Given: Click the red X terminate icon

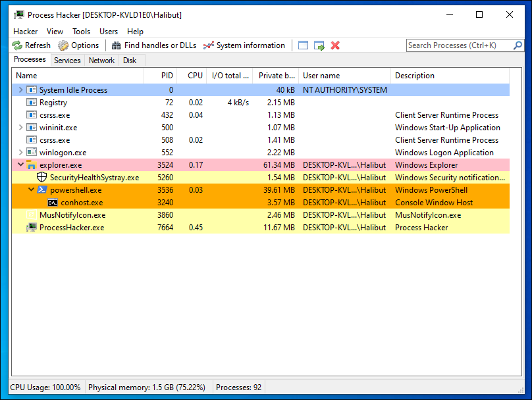Looking at the screenshot, I should point(335,45).
